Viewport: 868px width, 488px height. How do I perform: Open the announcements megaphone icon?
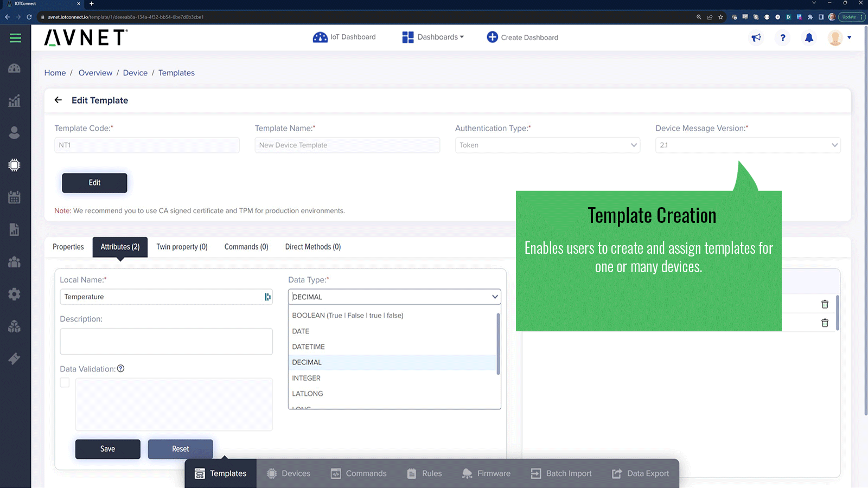[756, 37]
